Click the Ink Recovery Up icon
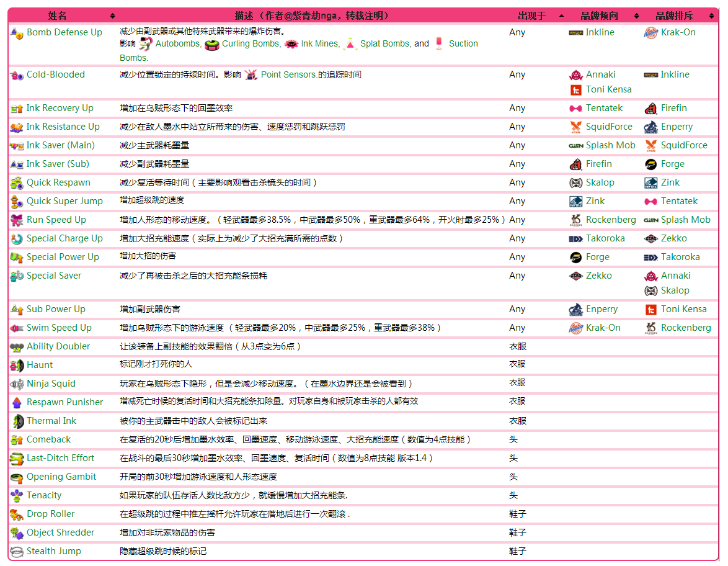Image resolution: width=728 pixels, height=566 pixels. point(17,109)
